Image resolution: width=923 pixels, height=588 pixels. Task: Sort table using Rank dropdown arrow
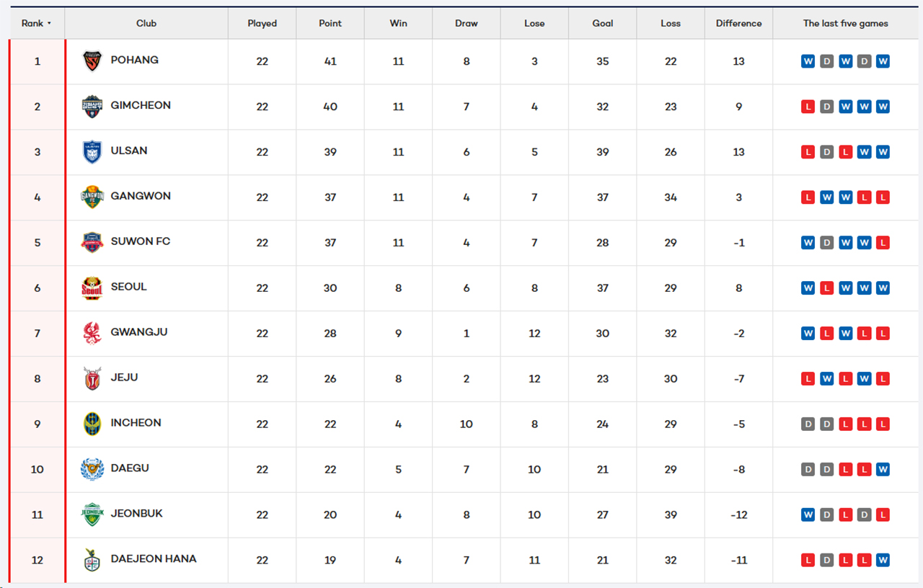[x=49, y=24]
